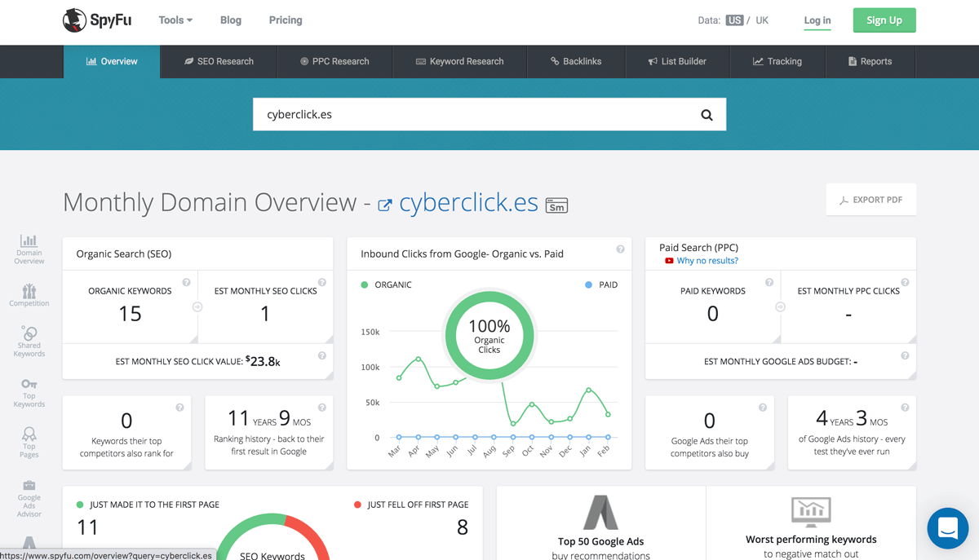Click the Export PDF button
This screenshot has height=560, width=979.
tap(871, 200)
